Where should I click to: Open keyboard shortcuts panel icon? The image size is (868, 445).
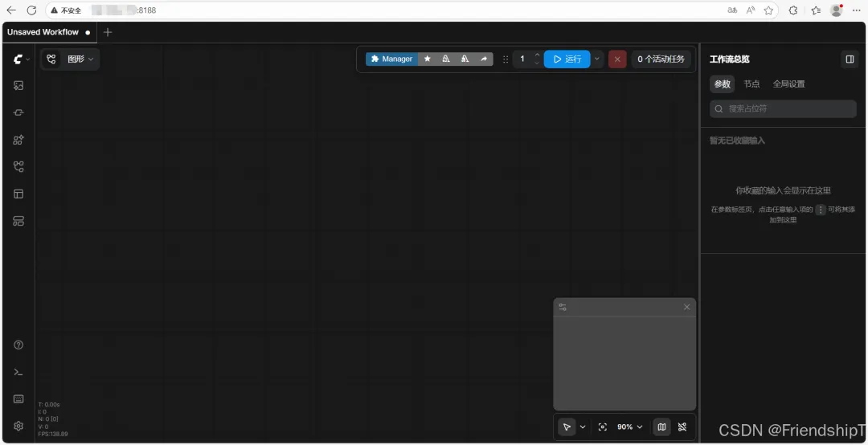click(x=18, y=399)
